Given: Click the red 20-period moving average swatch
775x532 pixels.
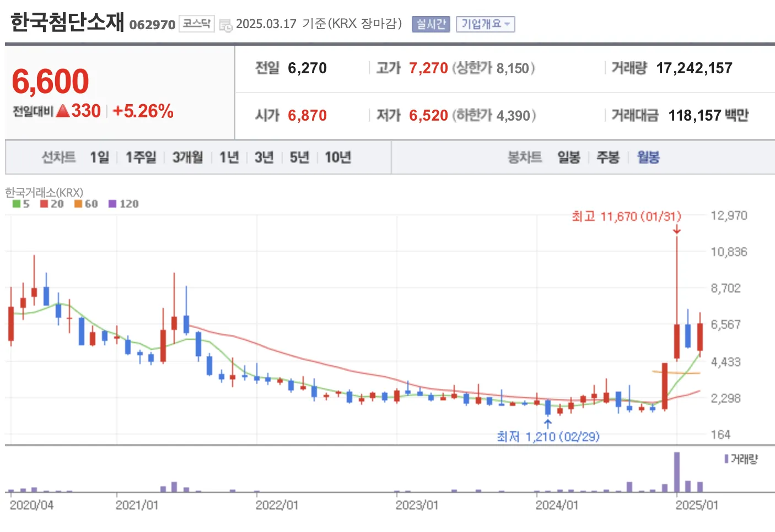Looking at the screenshot, I should pyautogui.click(x=44, y=204).
